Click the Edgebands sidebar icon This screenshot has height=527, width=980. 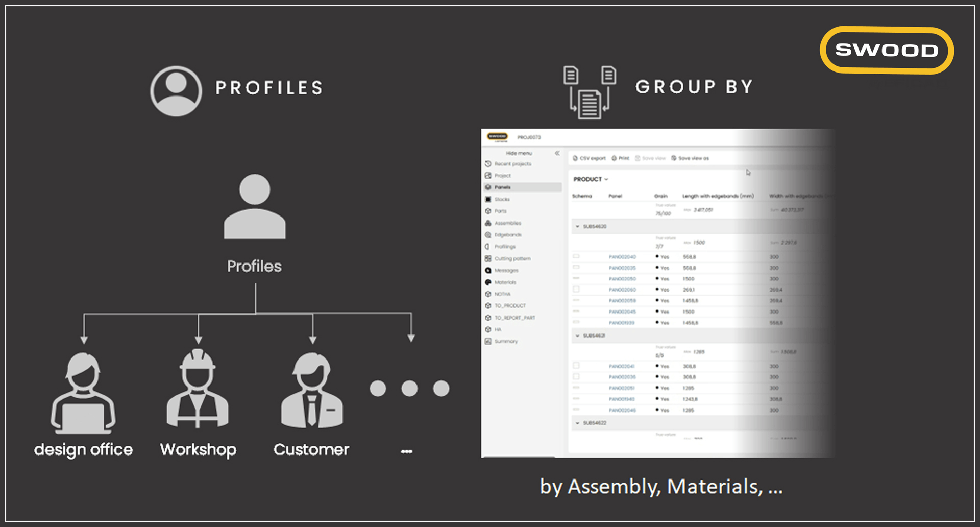pos(488,235)
